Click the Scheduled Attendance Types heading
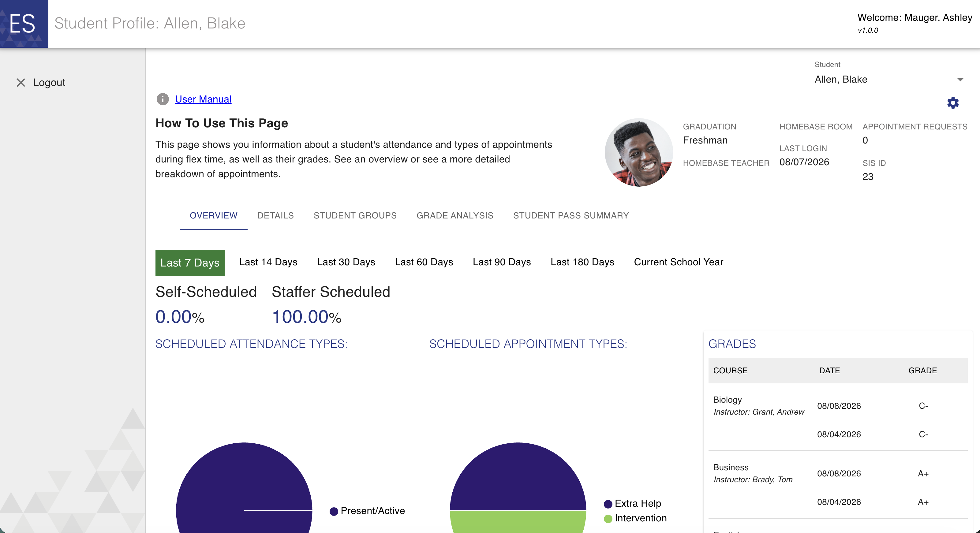Screen dimensions: 980x533 click(252, 344)
